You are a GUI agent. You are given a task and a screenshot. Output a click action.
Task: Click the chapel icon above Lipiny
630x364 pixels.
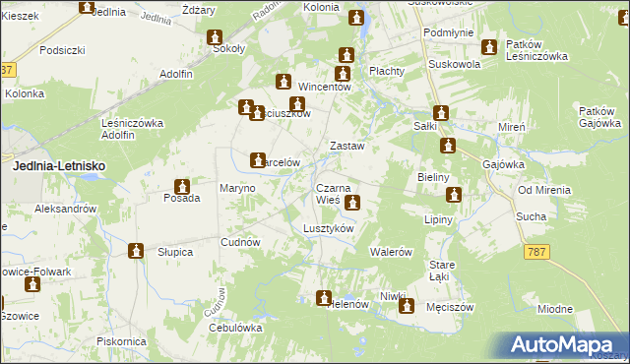pos(454,195)
